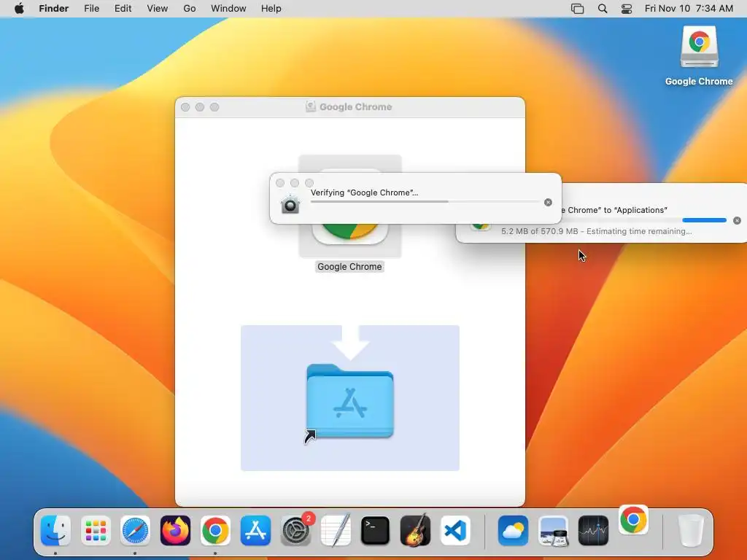Open System Settings with badge in Dock
This screenshot has width=747, height=560.
click(295, 531)
